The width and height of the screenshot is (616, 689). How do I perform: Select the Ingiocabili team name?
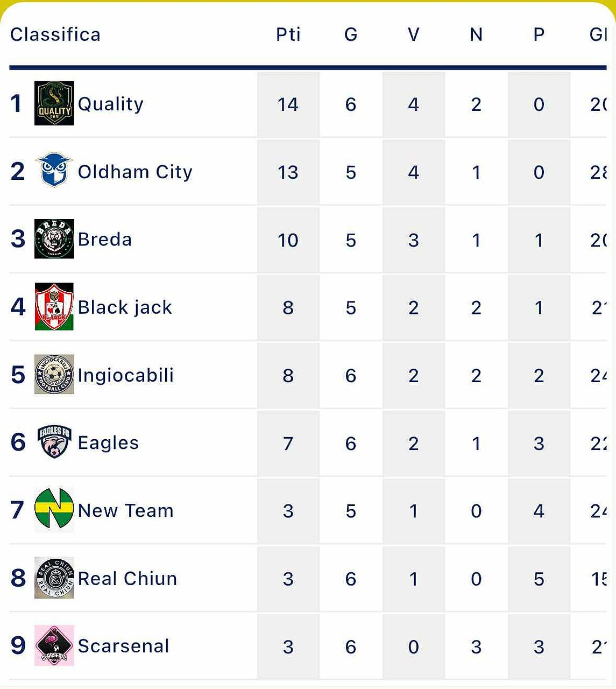click(126, 375)
